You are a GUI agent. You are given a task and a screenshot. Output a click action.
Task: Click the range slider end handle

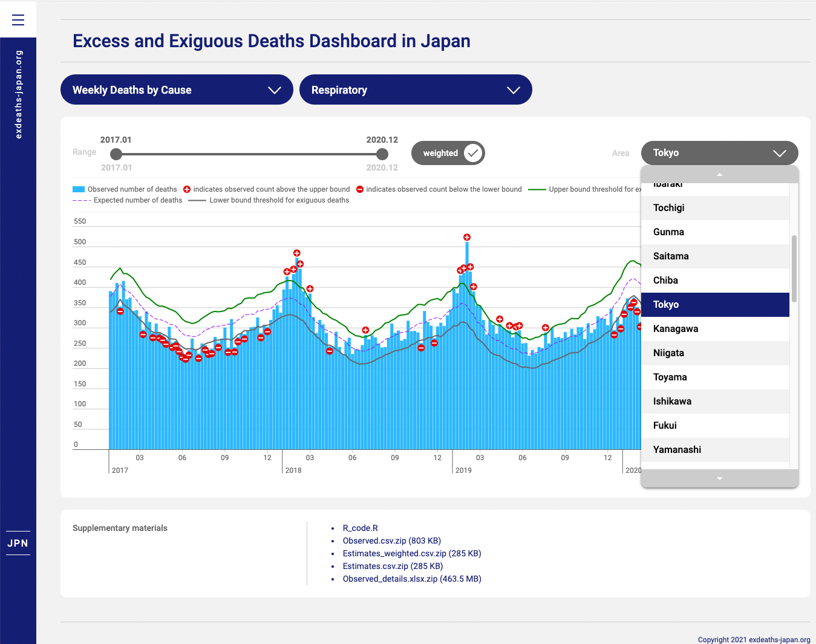[x=382, y=154]
